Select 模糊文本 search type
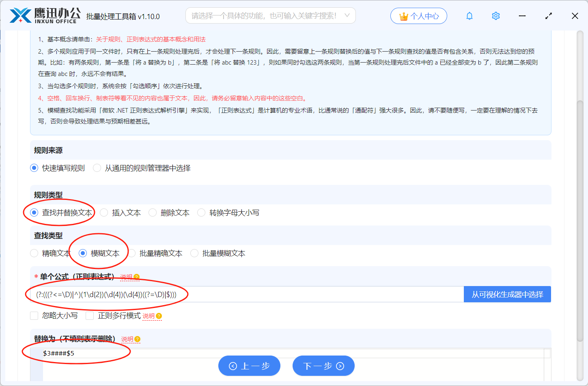Image resolution: width=588 pixels, height=386 pixels. [83, 254]
